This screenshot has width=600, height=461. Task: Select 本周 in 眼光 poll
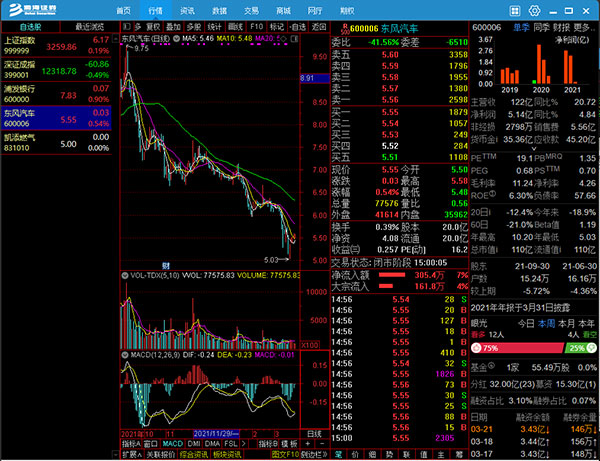546,324
